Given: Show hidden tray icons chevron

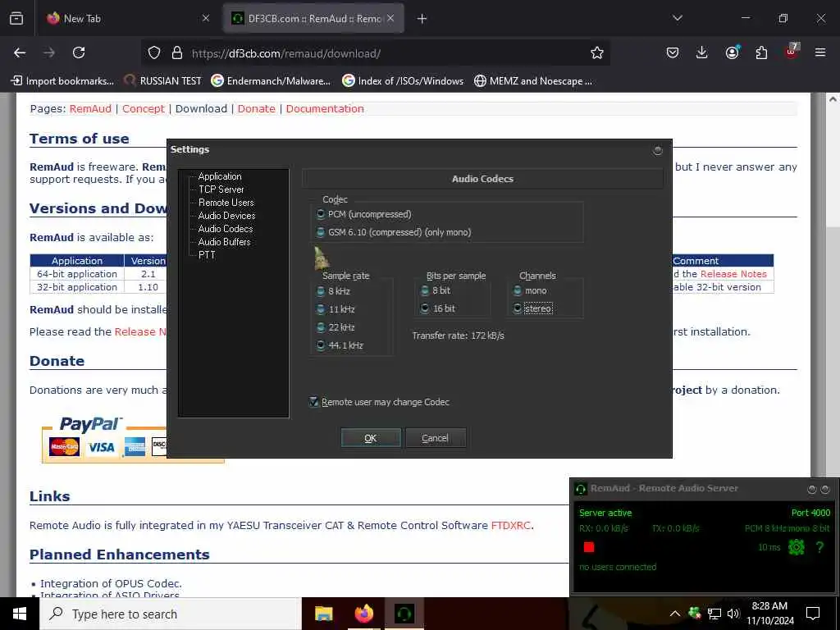Looking at the screenshot, I should (x=675, y=614).
